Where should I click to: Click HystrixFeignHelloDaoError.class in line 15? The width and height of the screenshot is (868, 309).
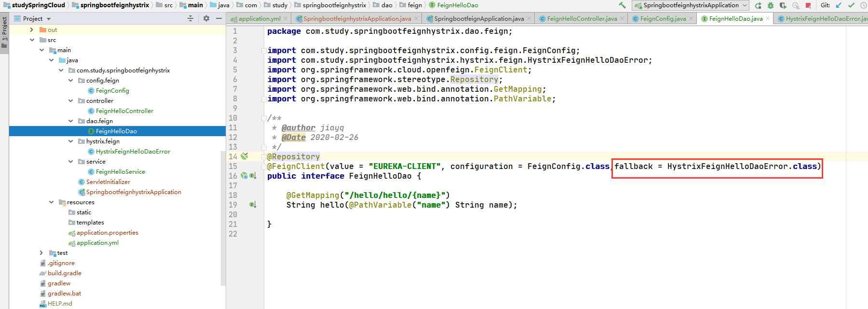(742, 166)
